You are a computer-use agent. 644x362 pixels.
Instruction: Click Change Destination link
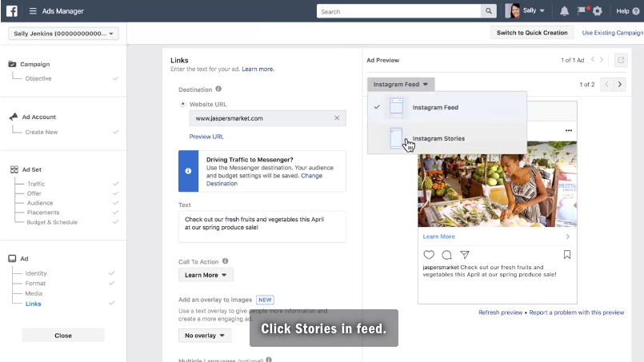(264, 179)
